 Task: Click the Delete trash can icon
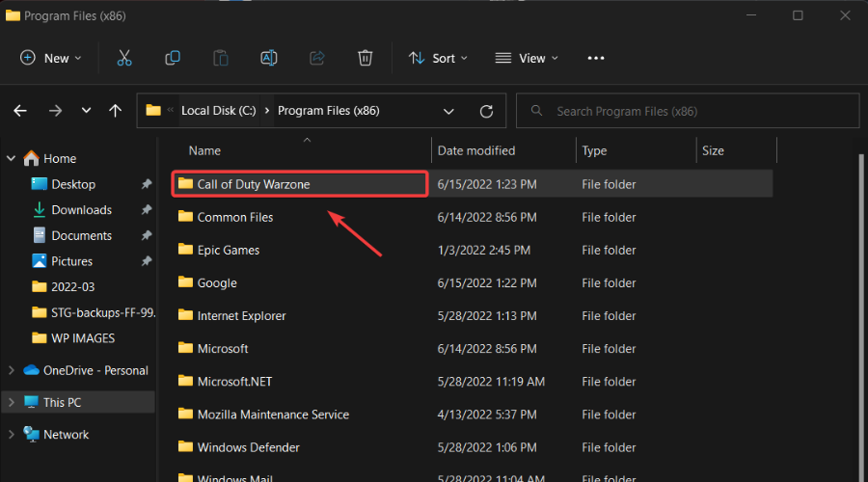pyautogui.click(x=365, y=58)
